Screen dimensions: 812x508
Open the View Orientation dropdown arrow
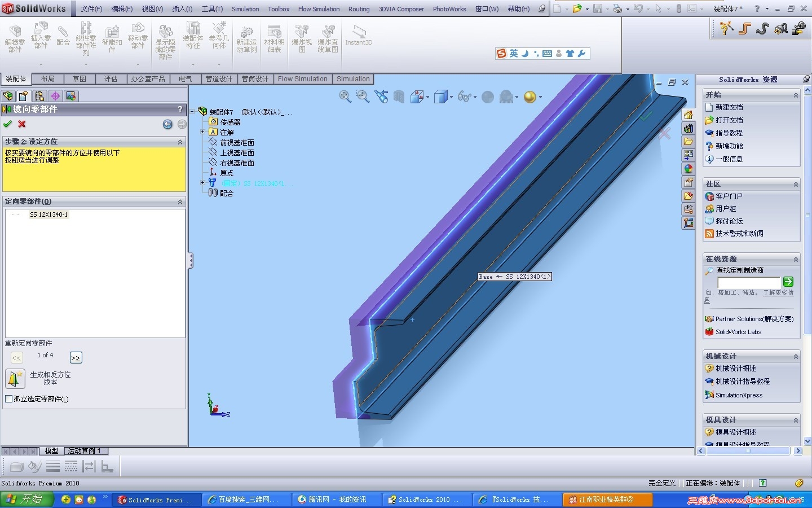pyautogui.click(x=428, y=98)
